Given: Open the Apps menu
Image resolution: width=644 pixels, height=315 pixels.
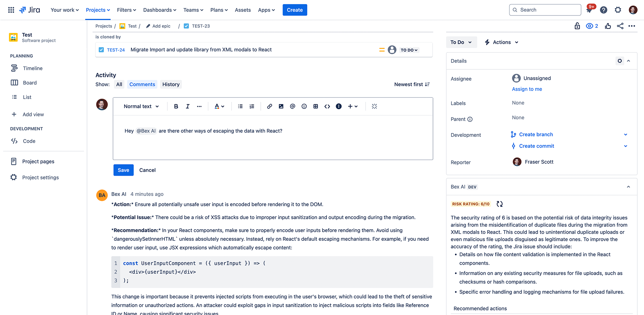Looking at the screenshot, I should (267, 10).
